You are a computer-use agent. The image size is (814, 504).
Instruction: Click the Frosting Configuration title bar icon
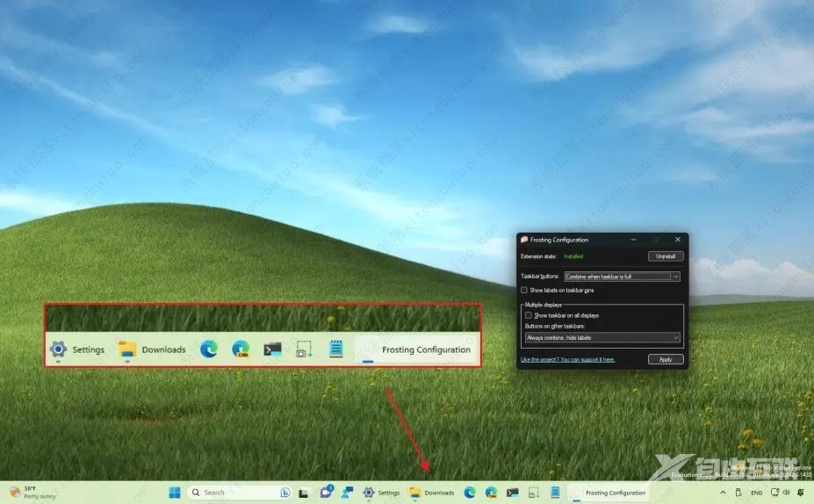[524, 240]
